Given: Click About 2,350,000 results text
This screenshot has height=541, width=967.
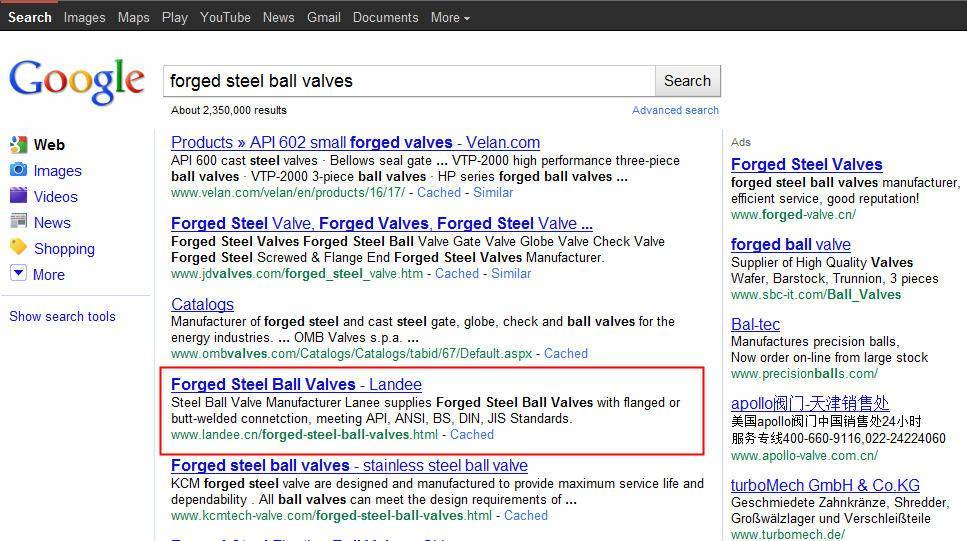Looking at the screenshot, I should [x=229, y=110].
